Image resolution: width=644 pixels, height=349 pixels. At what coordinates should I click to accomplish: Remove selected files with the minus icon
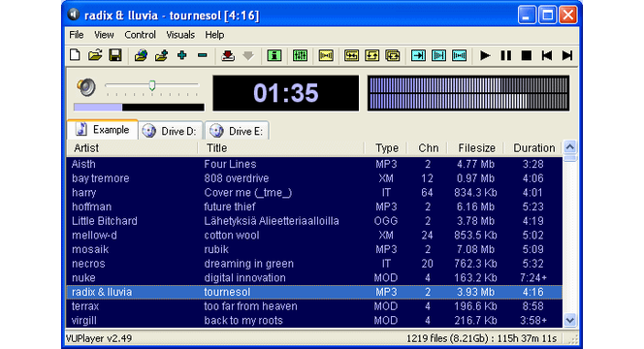tap(203, 55)
